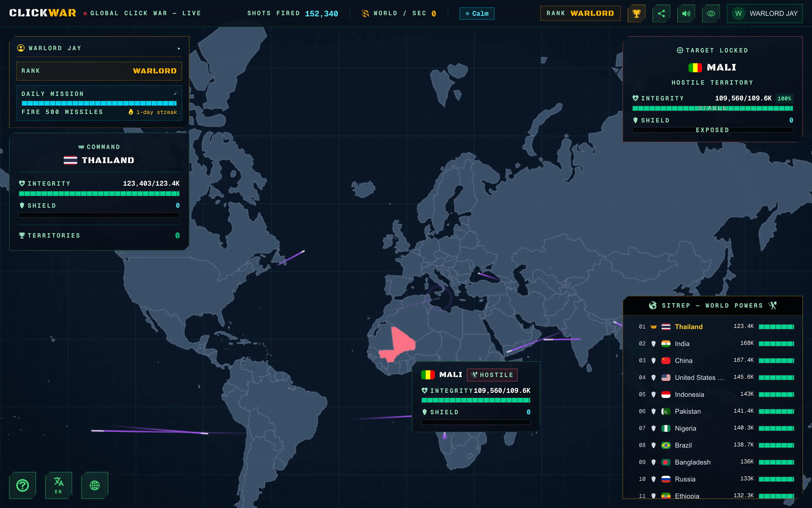This screenshot has height=508, width=812.
Task: Mute sound with the speaker button
Action: (686, 14)
